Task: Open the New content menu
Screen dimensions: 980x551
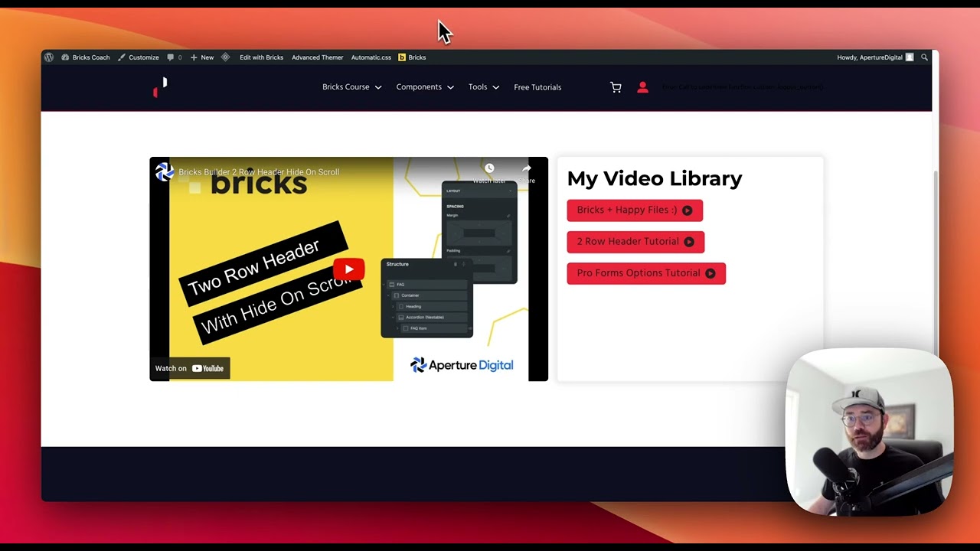Action: coord(202,57)
